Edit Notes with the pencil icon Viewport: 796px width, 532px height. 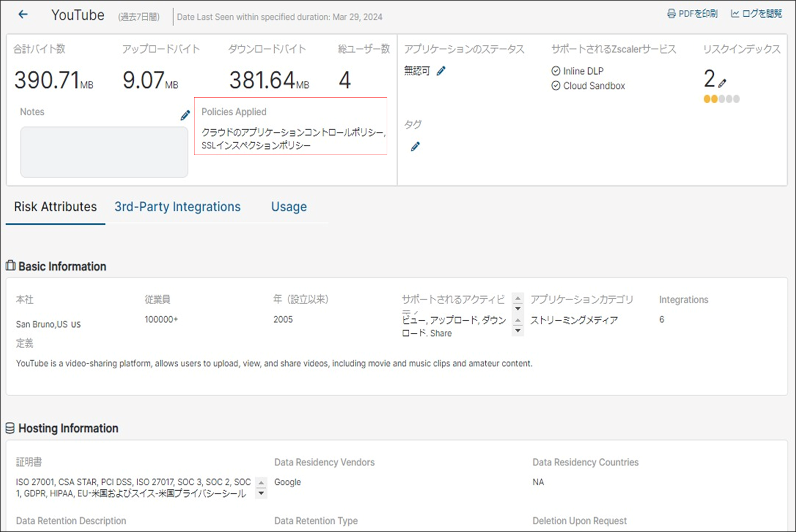click(x=185, y=115)
